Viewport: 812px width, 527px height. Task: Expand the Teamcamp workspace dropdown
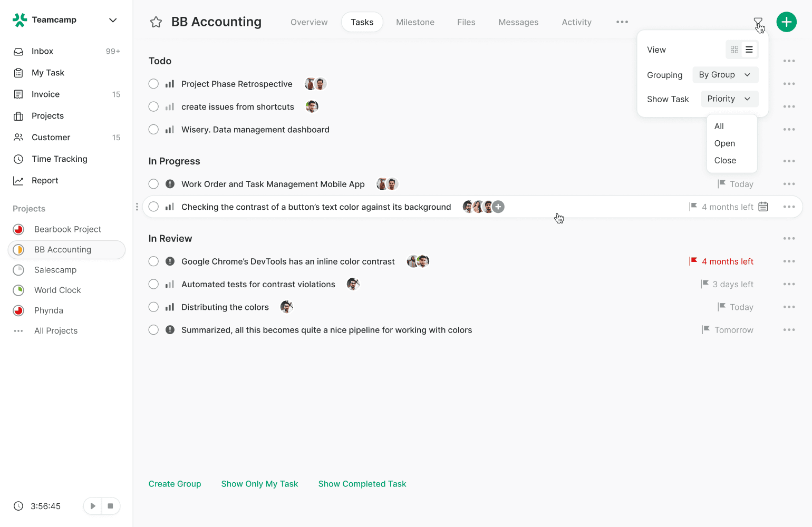[113, 20]
